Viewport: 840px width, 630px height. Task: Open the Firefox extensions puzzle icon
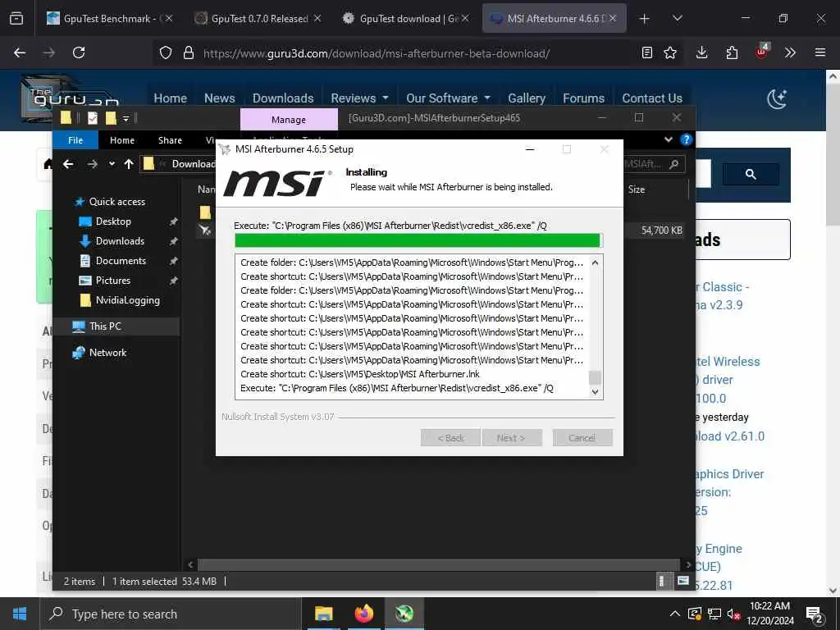[x=732, y=52]
